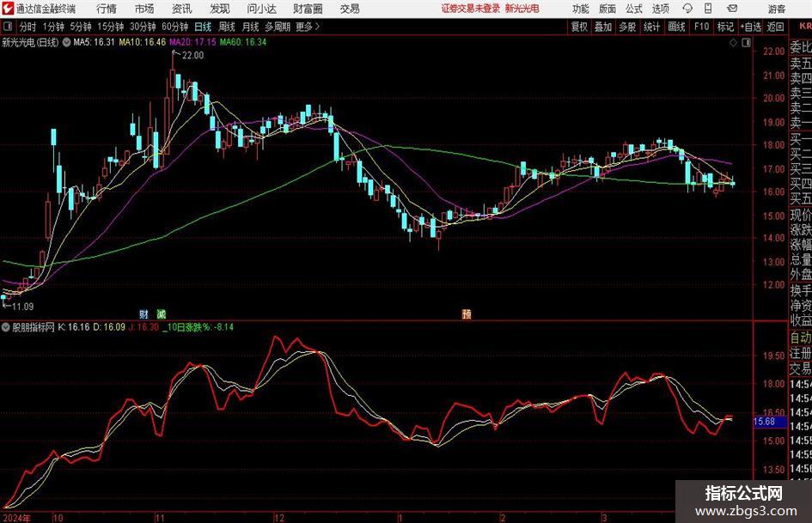The image size is (812, 523).
Task: Open the 问小达 menu
Action: [261, 9]
